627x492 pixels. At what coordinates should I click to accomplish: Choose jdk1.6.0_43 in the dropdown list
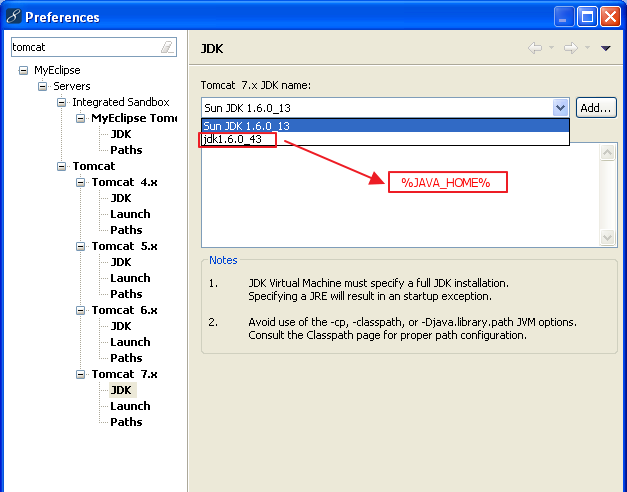point(385,139)
